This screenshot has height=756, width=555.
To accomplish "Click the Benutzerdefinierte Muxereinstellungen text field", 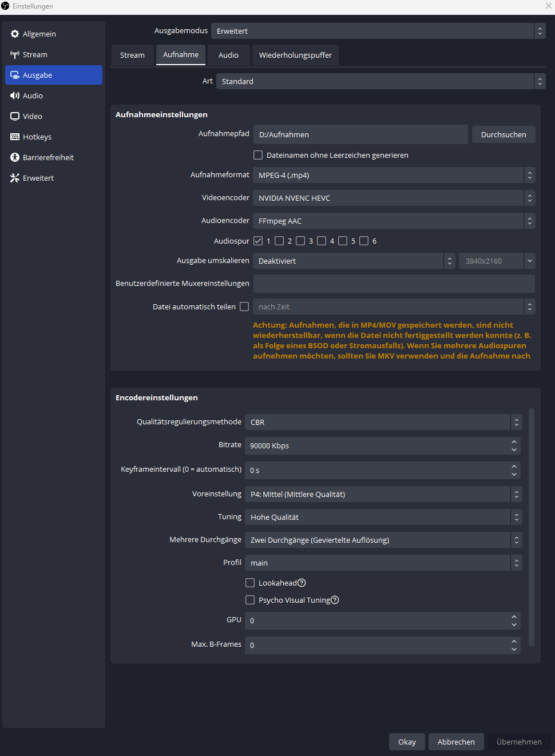I will click(x=394, y=284).
